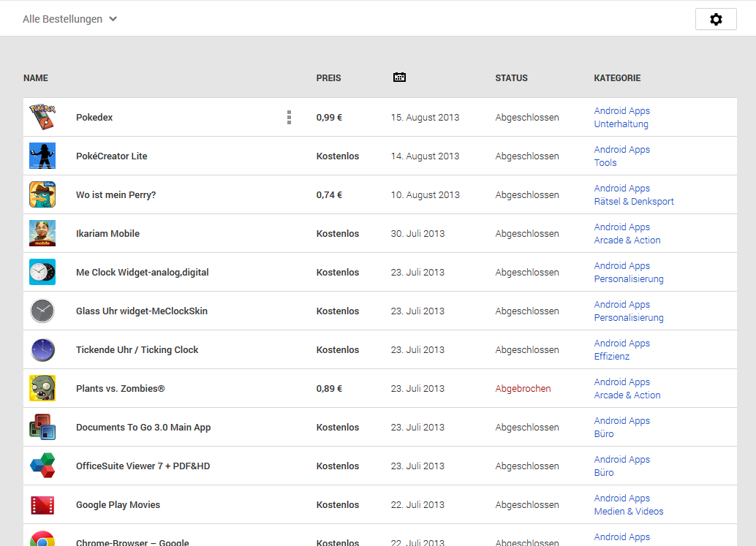Click the Preis column header
This screenshot has width=756, height=546.
[328, 78]
